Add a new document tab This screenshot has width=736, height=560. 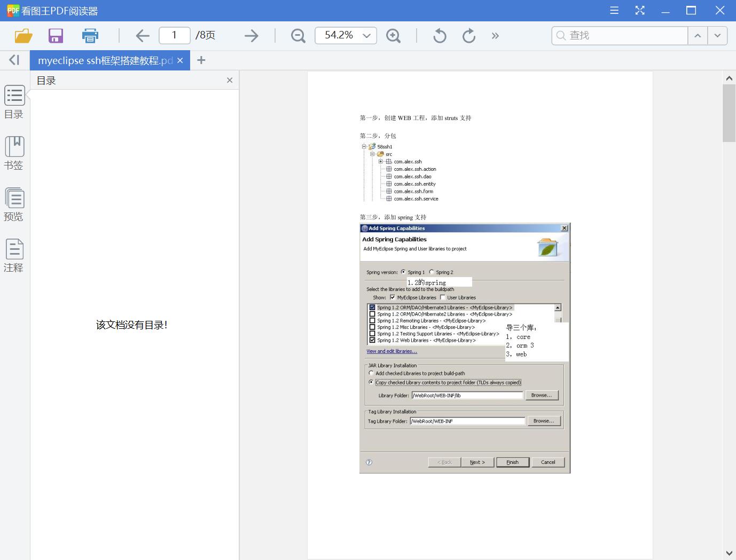coord(201,60)
